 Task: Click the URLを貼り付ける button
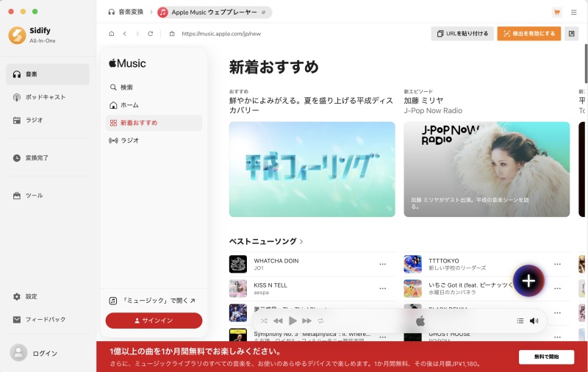pyautogui.click(x=462, y=34)
